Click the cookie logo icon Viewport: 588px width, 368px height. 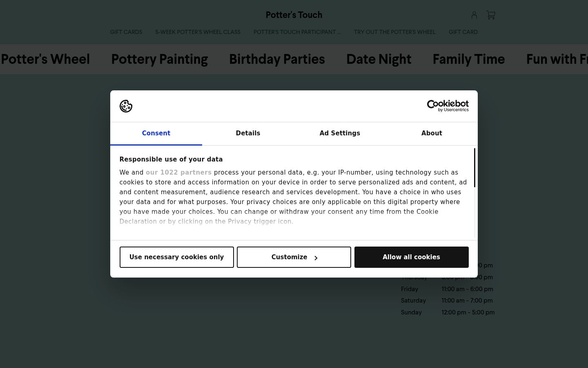click(126, 106)
